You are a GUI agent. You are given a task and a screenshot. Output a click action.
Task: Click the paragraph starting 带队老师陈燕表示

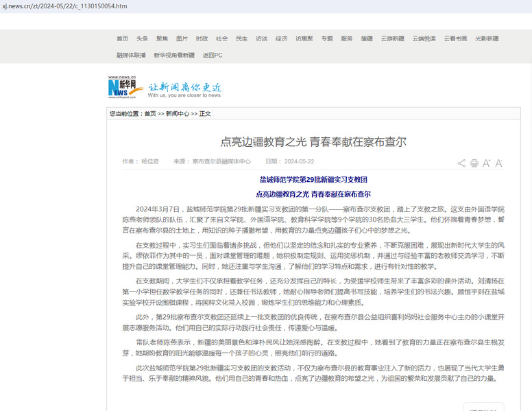coord(313,348)
